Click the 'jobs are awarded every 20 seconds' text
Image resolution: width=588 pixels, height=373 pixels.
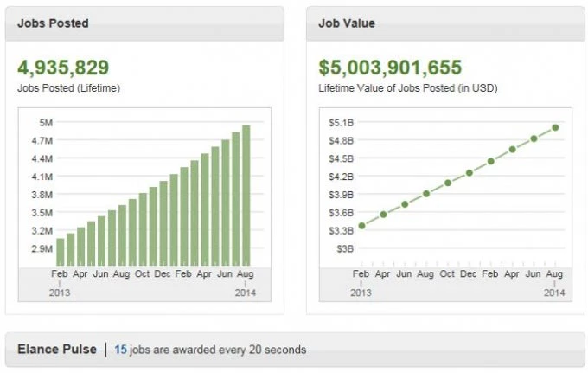[218, 350]
